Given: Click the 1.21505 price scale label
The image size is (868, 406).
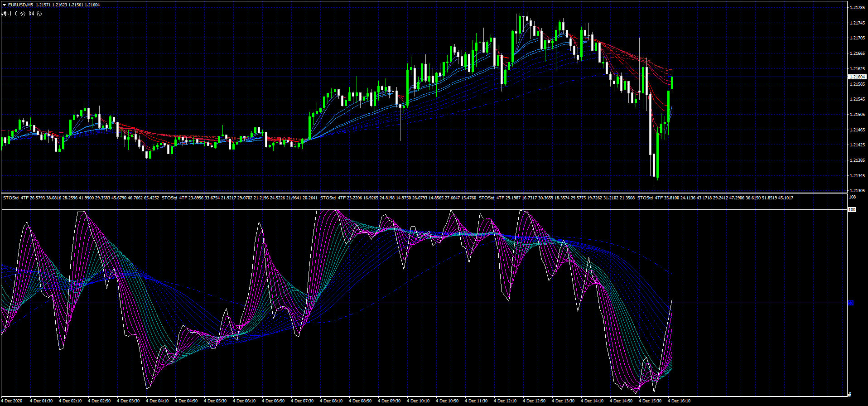Looking at the screenshot, I should tap(858, 115).
